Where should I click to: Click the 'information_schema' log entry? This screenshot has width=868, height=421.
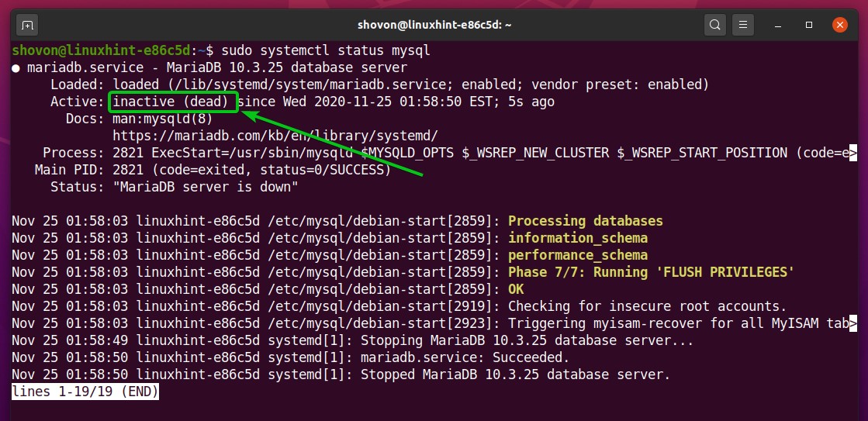pyautogui.click(x=577, y=238)
